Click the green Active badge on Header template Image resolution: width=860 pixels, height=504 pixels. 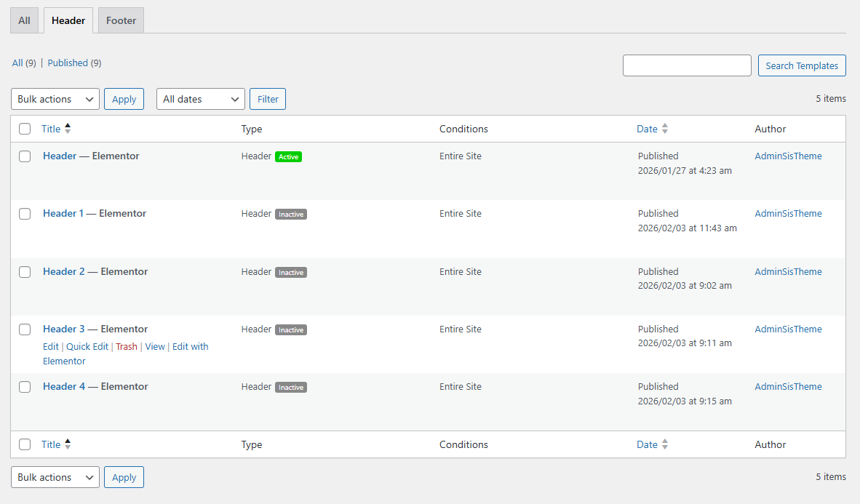[289, 156]
